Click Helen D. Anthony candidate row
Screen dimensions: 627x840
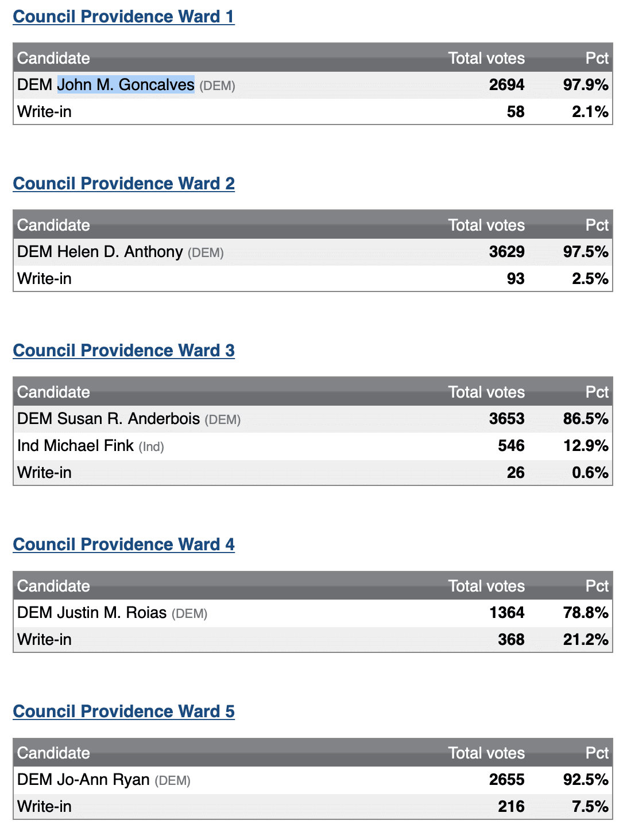(313, 252)
